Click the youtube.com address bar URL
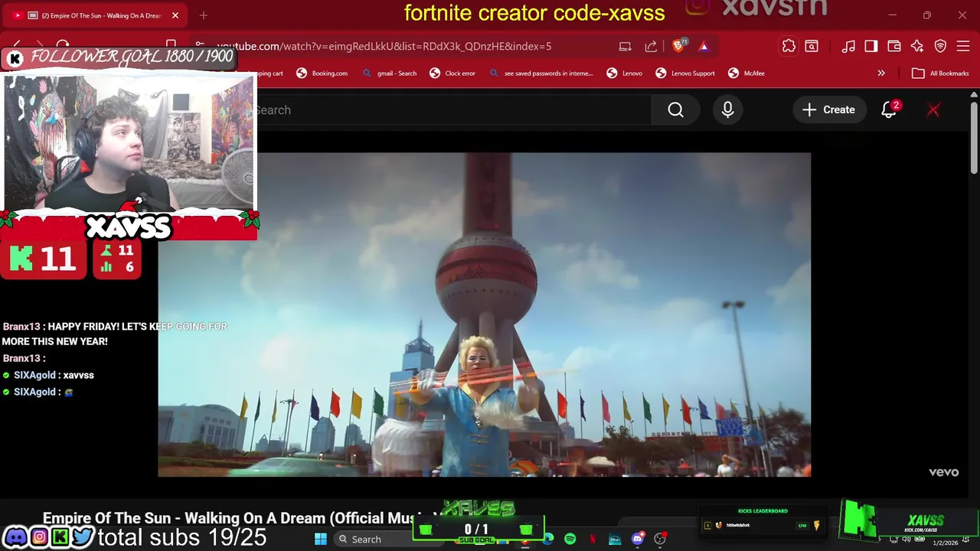Image resolution: width=980 pixels, height=551 pixels. coord(384,46)
